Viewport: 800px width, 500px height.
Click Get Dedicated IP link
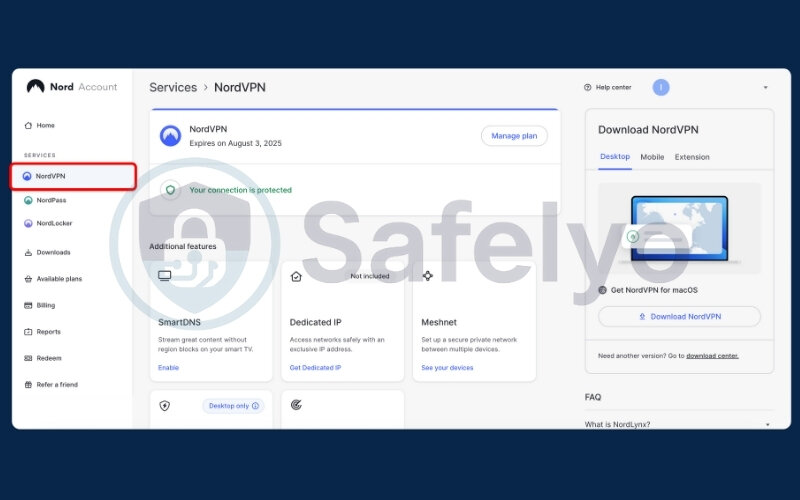[315, 368]
